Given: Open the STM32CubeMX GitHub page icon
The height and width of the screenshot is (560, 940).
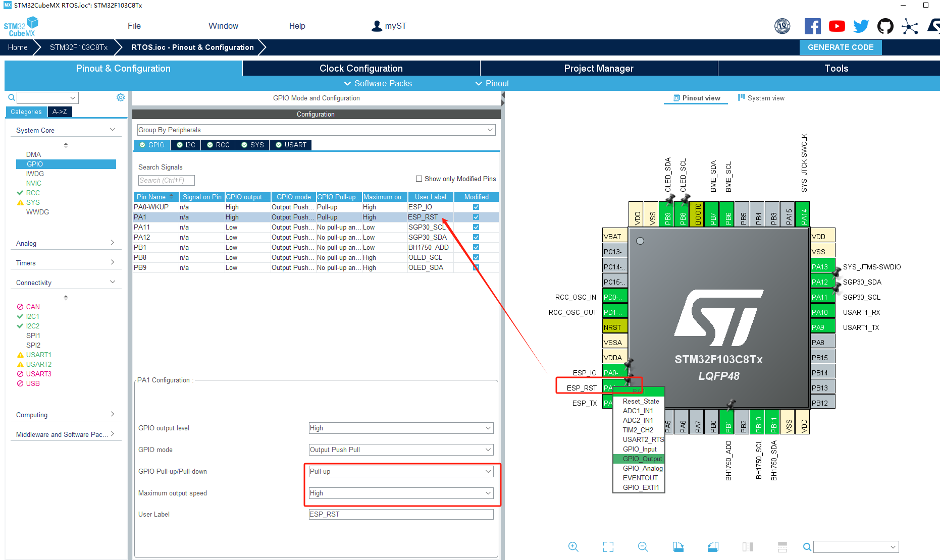Looking at the screenshot, I should [885, 26].
